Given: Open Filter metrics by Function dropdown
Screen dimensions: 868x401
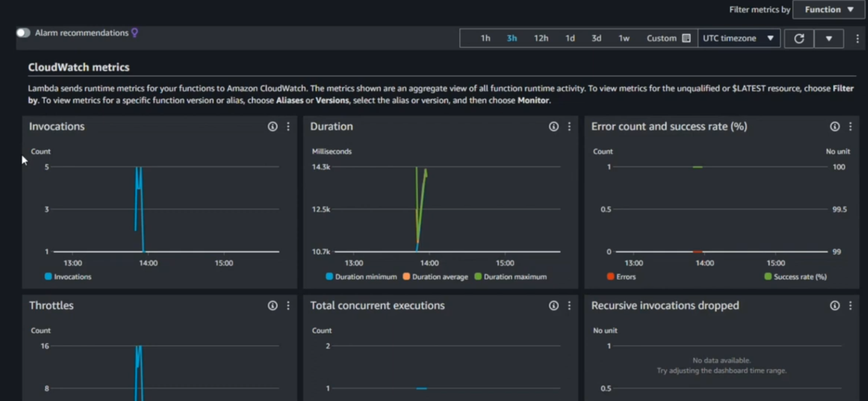Looking at the screenshot, I should pos(828,10).
